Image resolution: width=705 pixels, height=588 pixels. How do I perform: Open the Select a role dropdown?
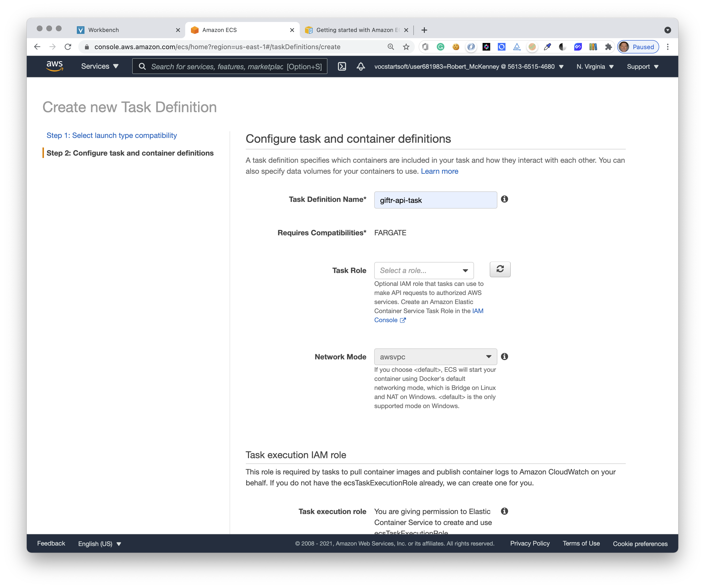(x=424, y=271)
